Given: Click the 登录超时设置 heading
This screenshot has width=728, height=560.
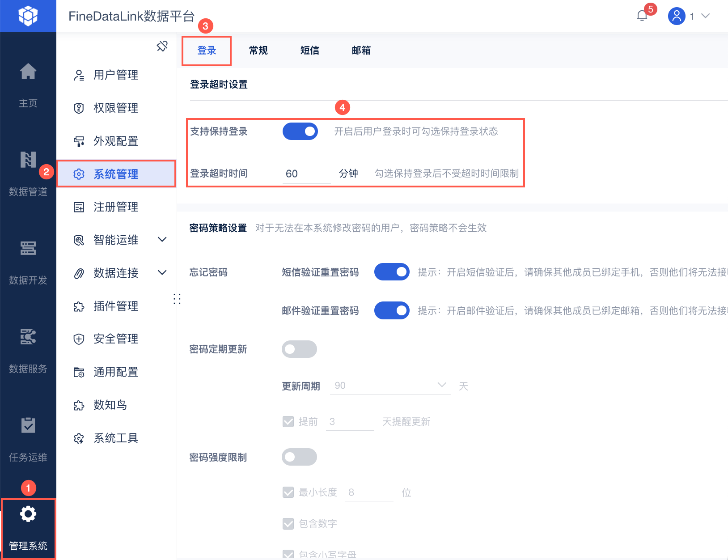Looking at the screenshot, I should [x=219, y=84].
